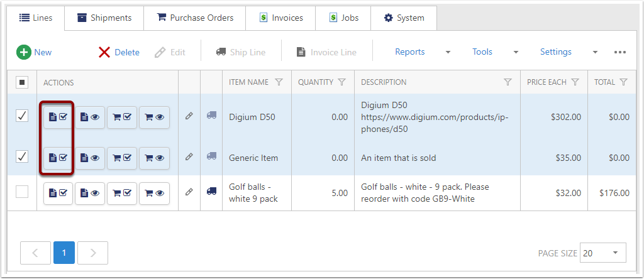
Task: Click filter icon on Item Name column
Action: pos(279,82)
